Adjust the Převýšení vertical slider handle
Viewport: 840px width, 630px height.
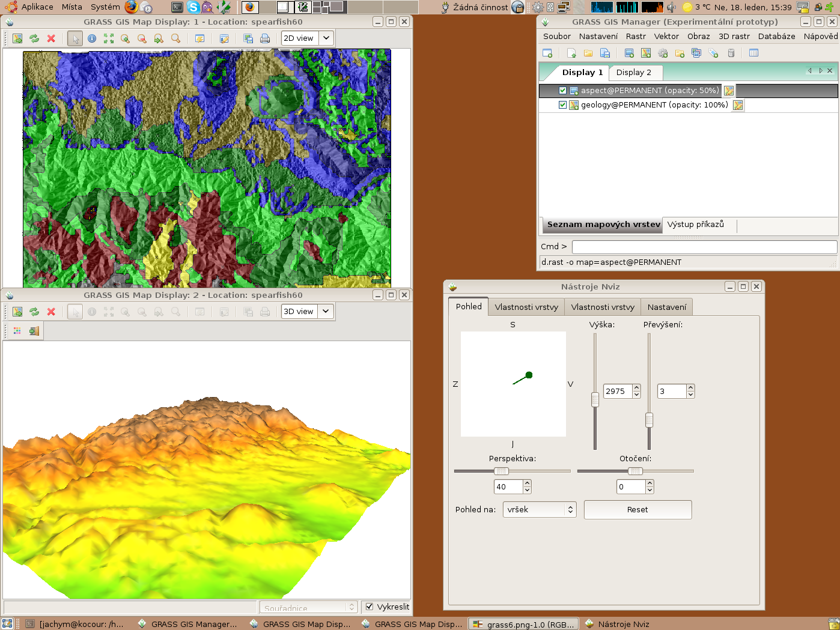[649, 420]
